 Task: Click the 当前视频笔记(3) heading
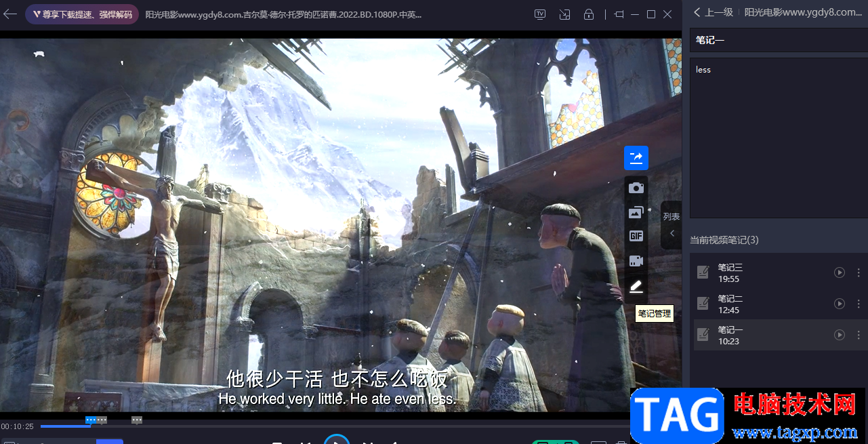(x=724, y=240)
